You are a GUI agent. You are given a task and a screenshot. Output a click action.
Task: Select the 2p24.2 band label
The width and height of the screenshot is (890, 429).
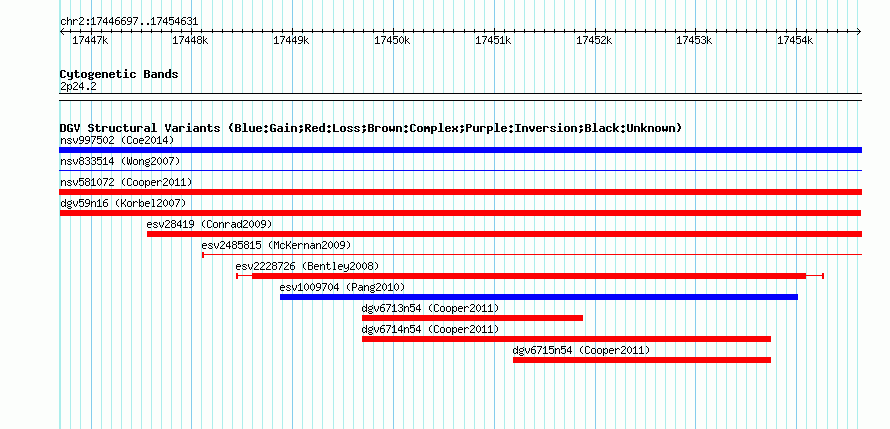pyautogui.click(x=78, y=87)
